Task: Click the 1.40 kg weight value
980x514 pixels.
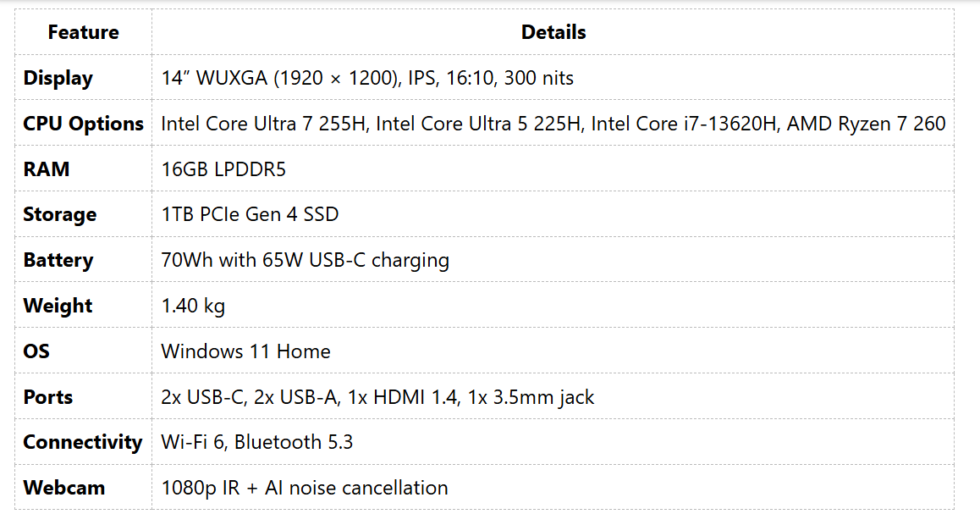Action: coord(193,306)
